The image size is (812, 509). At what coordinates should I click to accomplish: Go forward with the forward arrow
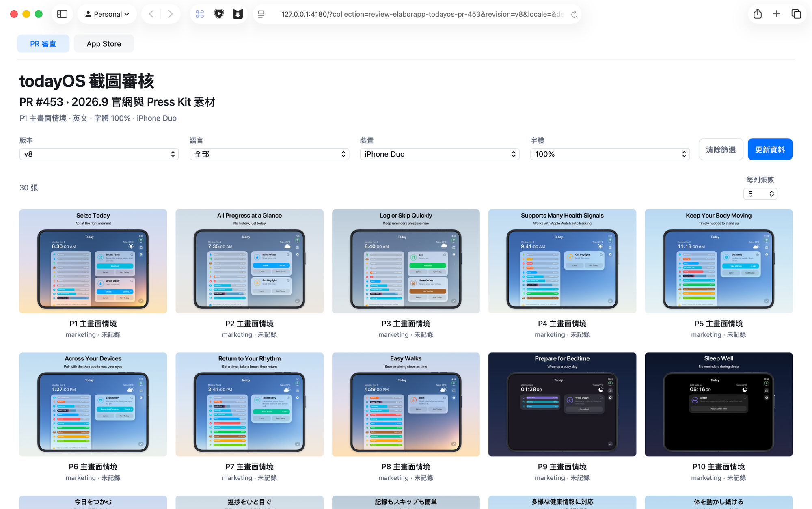tap(171, 14)
